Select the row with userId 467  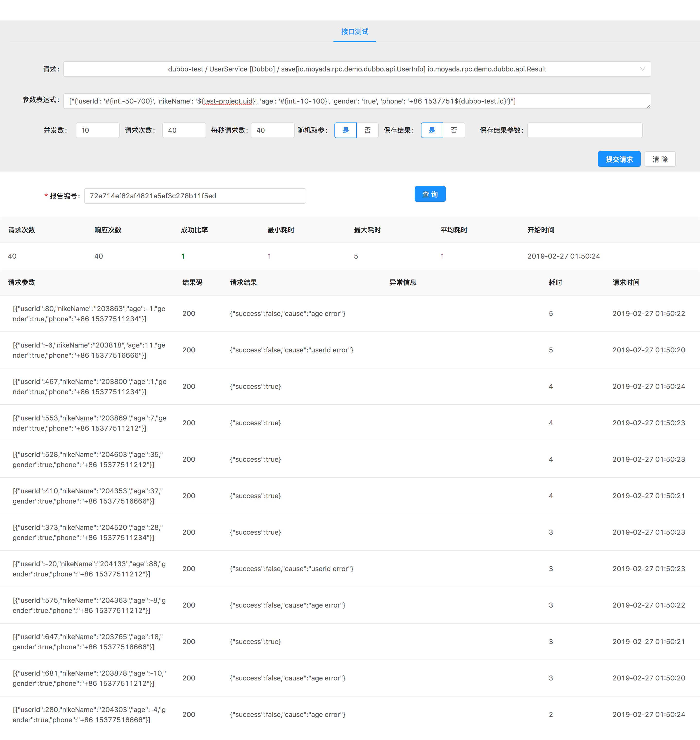point(89,386)
